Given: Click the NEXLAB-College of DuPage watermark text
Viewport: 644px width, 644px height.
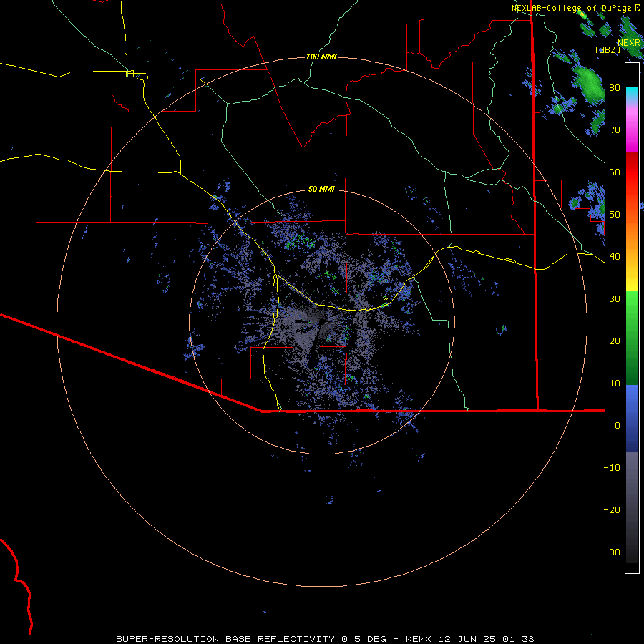Looking at the screenshot, I should click(575, 8).
